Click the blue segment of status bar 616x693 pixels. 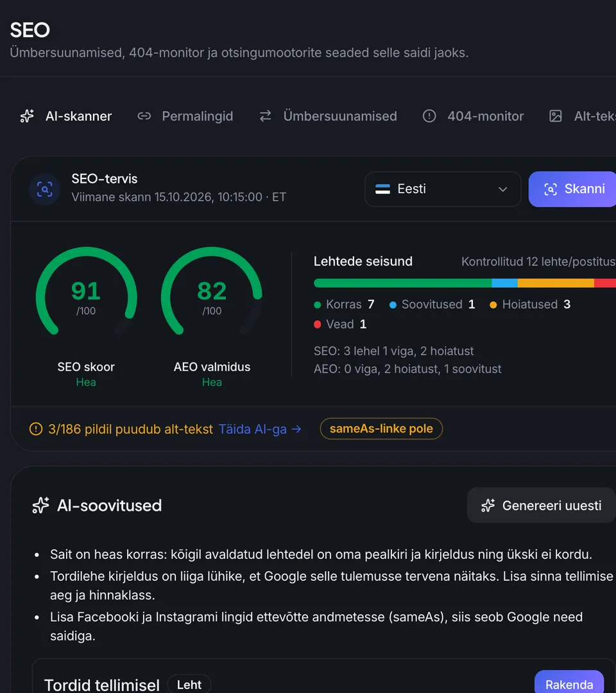pyautogui.click(x=504, y=283)
